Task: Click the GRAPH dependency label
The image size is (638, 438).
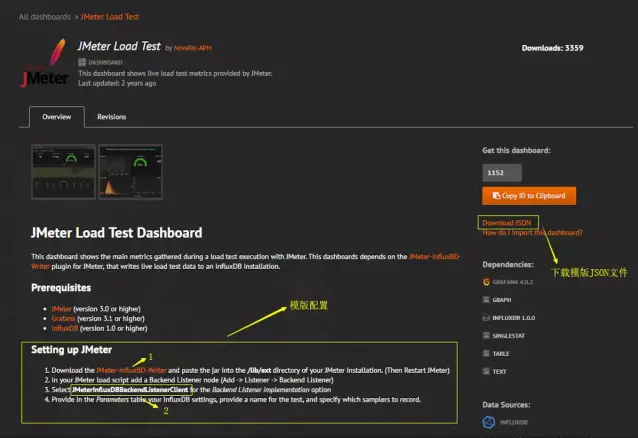Action: pos(502,300)
